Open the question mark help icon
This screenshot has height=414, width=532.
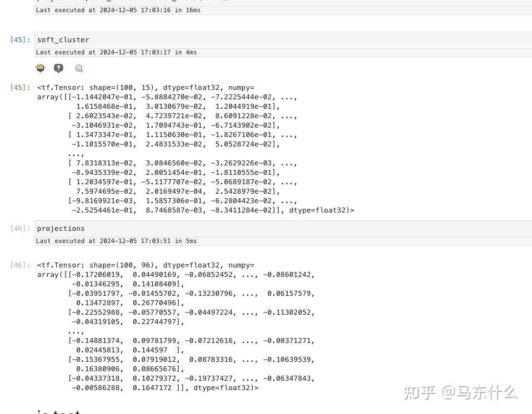[x=58, y=68]
